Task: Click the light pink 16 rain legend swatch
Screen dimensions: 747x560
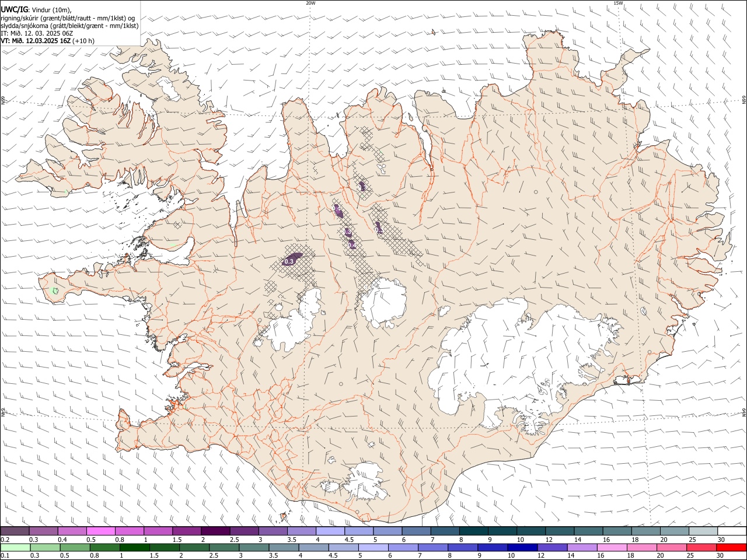Action: point(612,548)
